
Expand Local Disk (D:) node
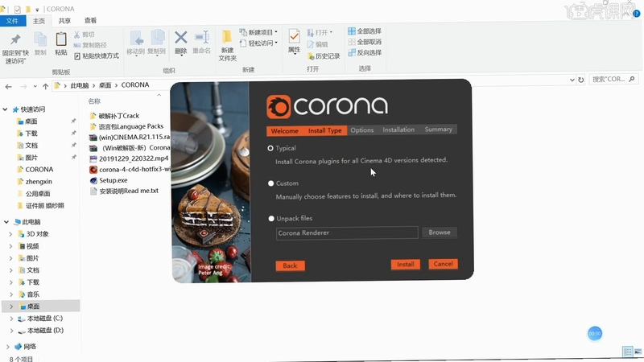(11, 331)
